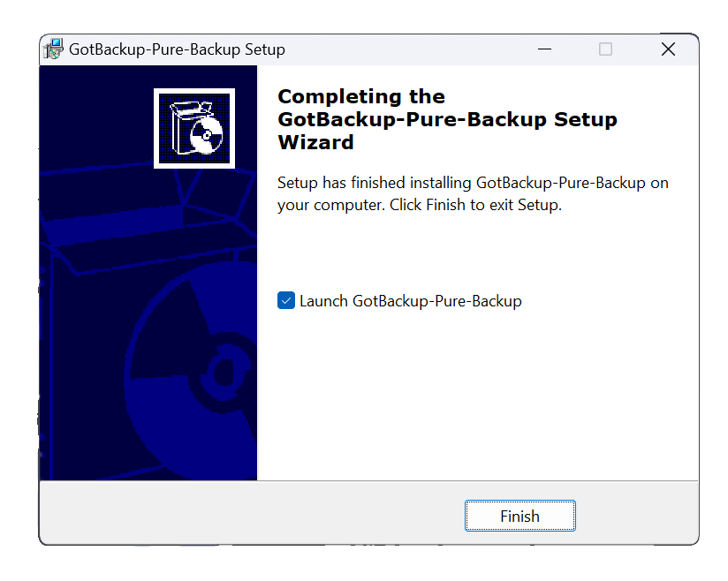Click the Finish button
728x581 pixels.
click(x=520, y=516)
